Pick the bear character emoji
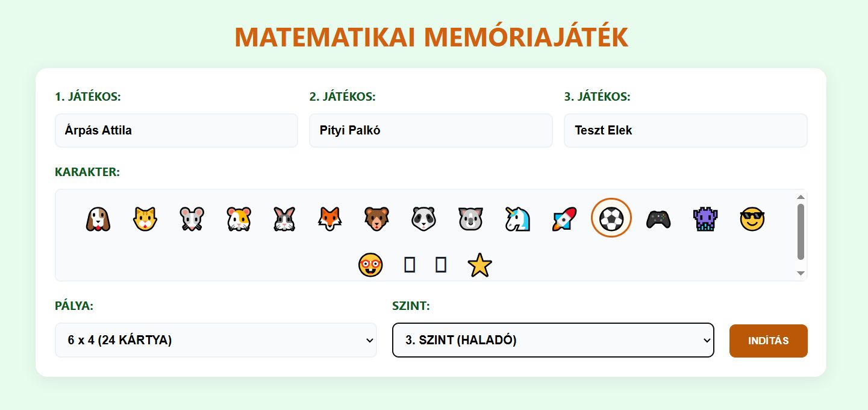Image resolution: width=868 pixels, height=410 pixels. coord(376,219)
